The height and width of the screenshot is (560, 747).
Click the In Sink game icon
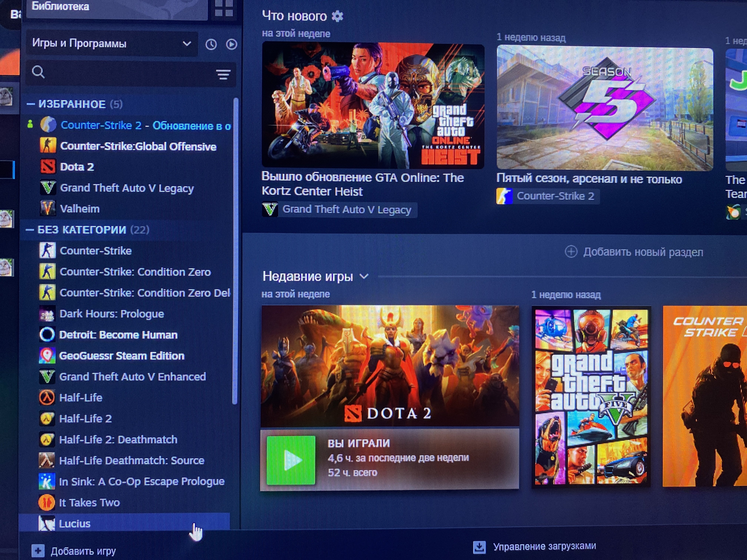[x=47, y=482]
